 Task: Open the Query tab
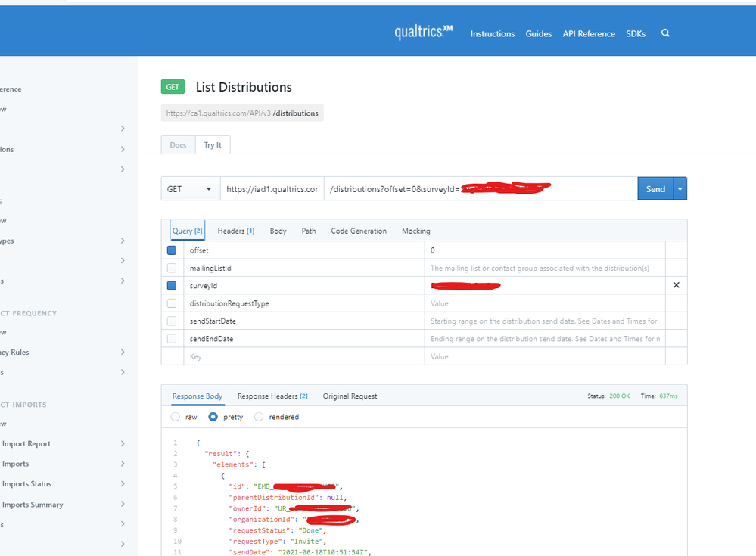188,231
